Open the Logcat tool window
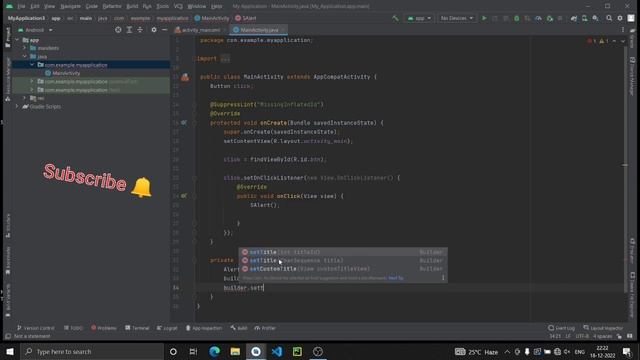The image size is (640, 360). point(167,328)
